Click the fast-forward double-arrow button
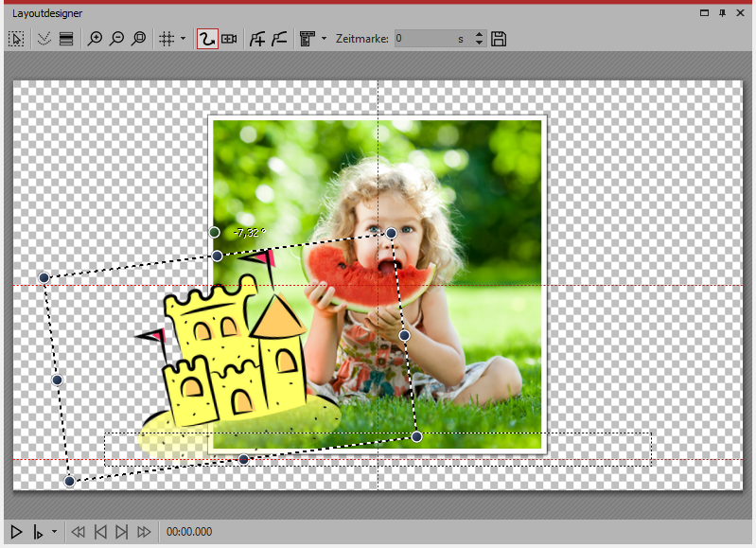The height and width of the screenshot is (548, 756). (x=144, y=532)
